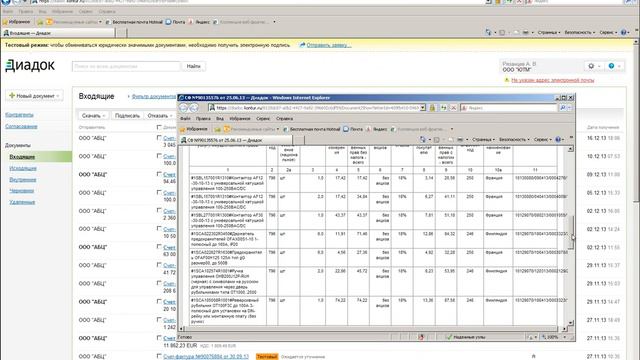The height and width of the screenshot is (360, 640).
Task: Open Файл menu in front window
Action: 185,118
